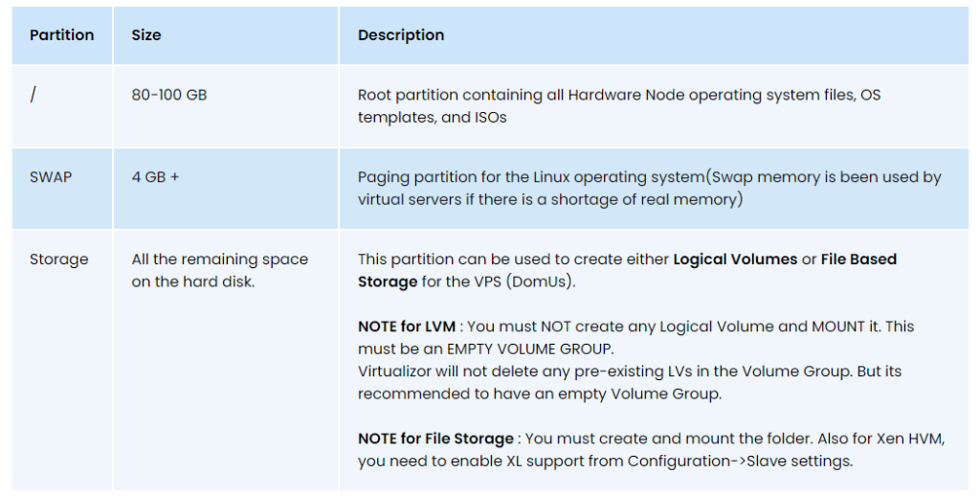Screen dimensions: 980x496
Task: Click 'All the remaining space' size cell
Action: click(x=219, y=271)
